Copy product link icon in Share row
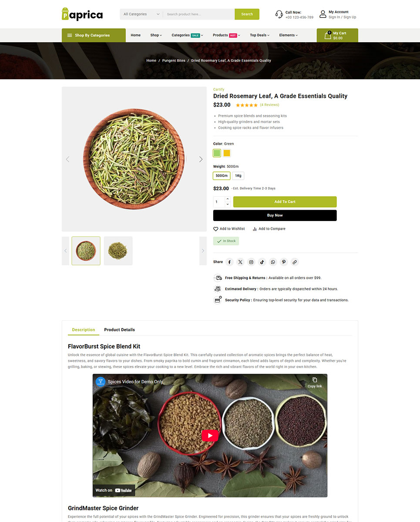This screenshot has height=522, width=420. pos(295,262)
